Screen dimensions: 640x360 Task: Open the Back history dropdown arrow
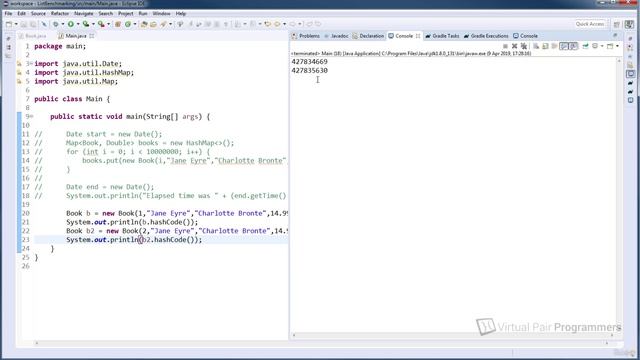284,24
